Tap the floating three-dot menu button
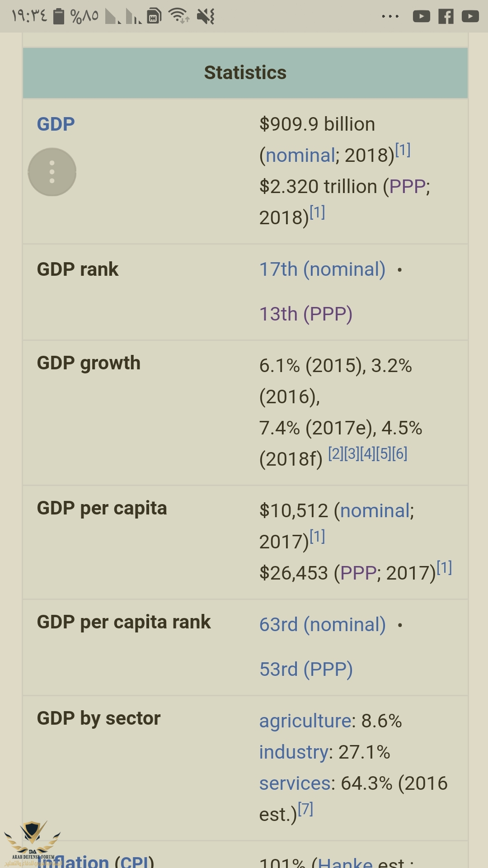 tap(52, 172)
